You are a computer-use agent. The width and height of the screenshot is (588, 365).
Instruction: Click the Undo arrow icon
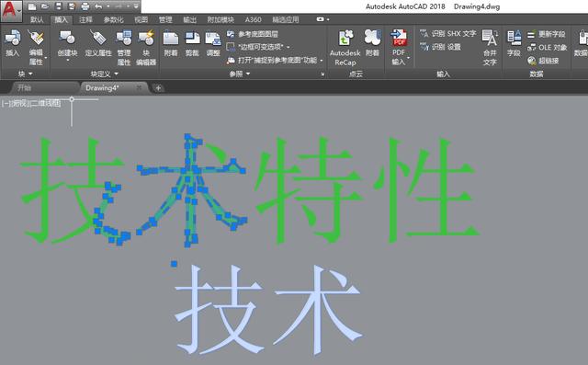pyautogui.click(x=98, y=6)
